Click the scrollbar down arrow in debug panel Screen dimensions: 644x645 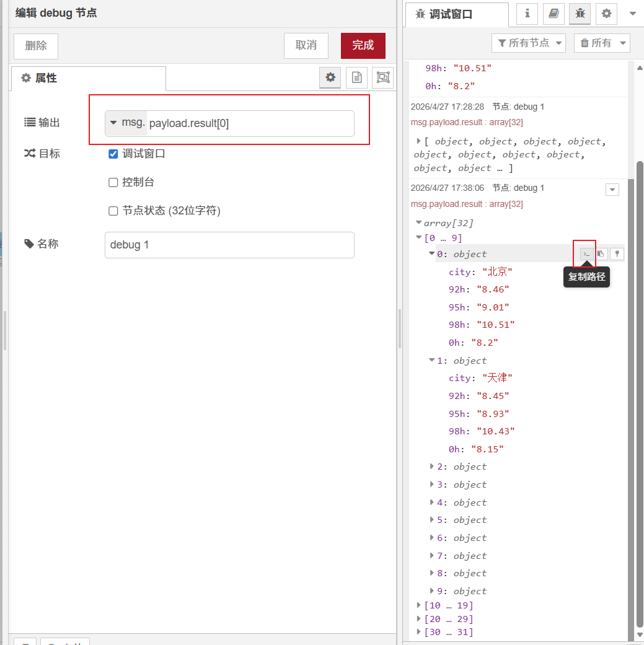[640, 635]
